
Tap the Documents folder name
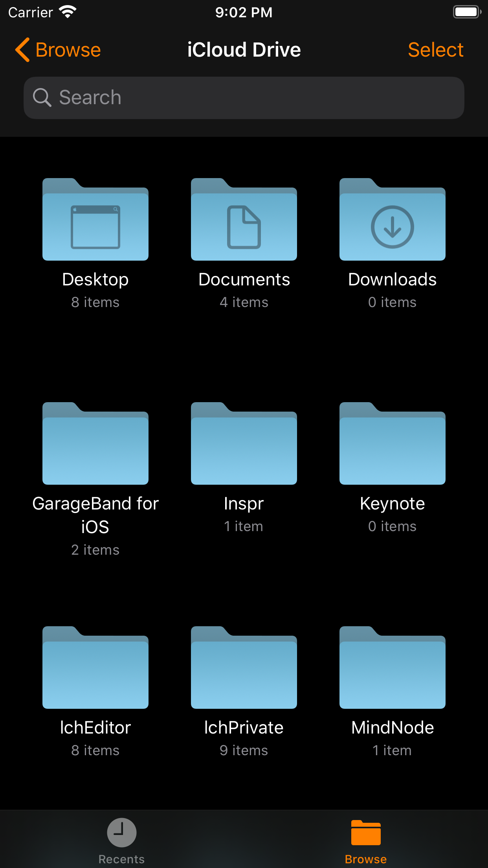tap(244, 280)
